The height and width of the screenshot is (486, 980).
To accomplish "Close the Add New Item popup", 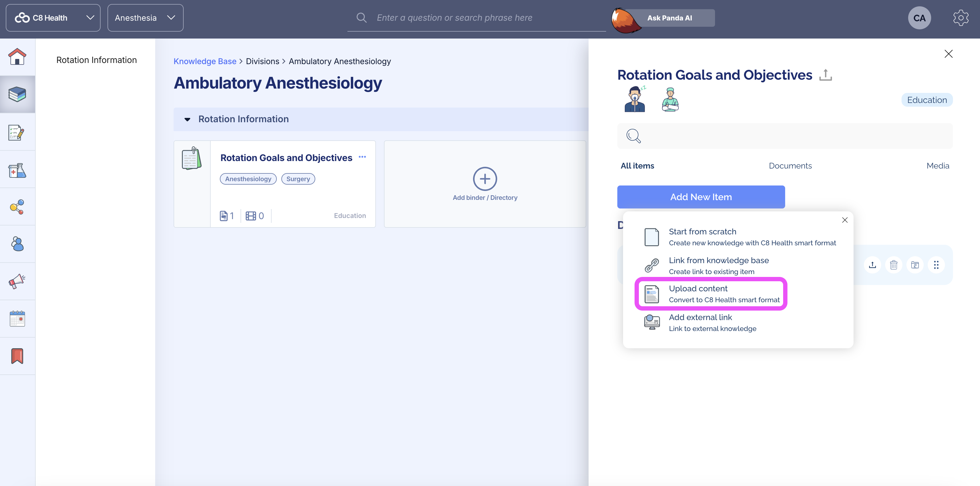I will pyautogui.click(x=845, y=220).
